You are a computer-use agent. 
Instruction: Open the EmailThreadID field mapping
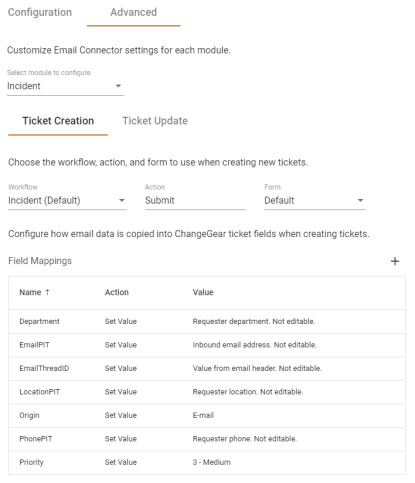(x=207, y=368)
